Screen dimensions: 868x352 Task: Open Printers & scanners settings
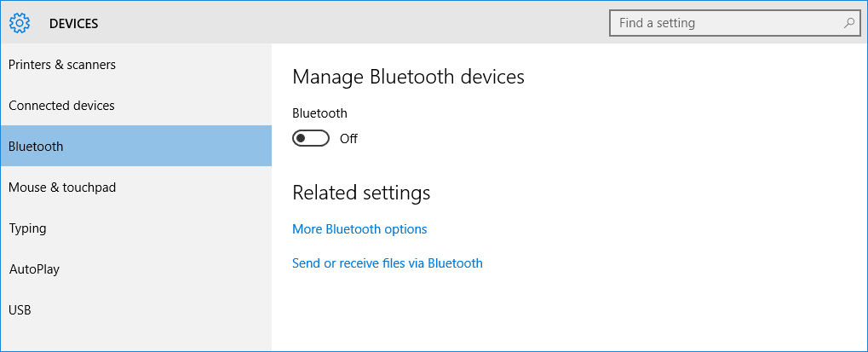62,65
